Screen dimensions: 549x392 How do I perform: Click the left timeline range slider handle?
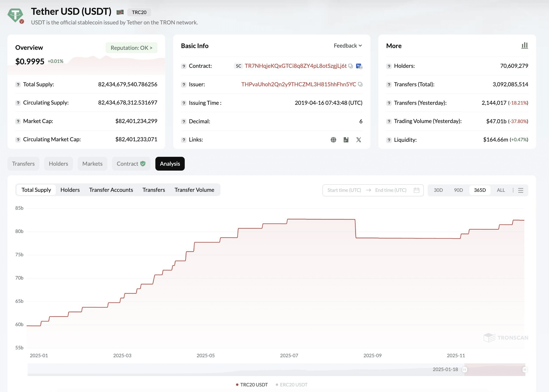point(465,370)
